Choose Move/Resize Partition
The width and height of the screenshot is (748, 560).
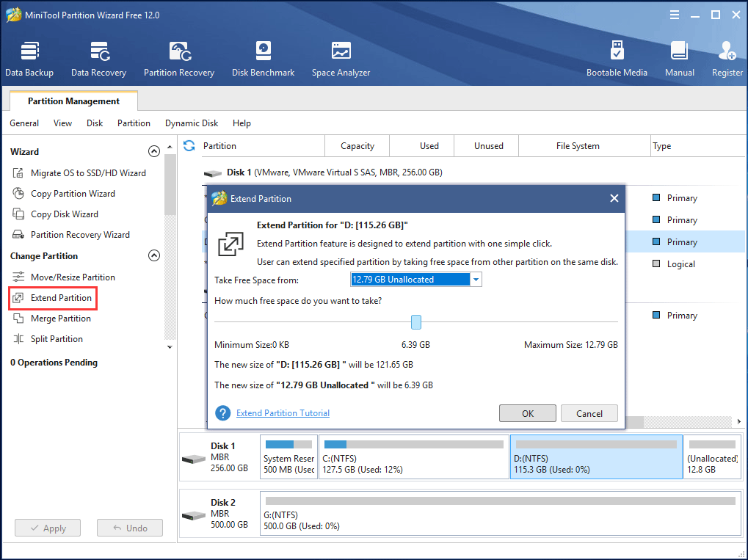click(x=64, y=277)
